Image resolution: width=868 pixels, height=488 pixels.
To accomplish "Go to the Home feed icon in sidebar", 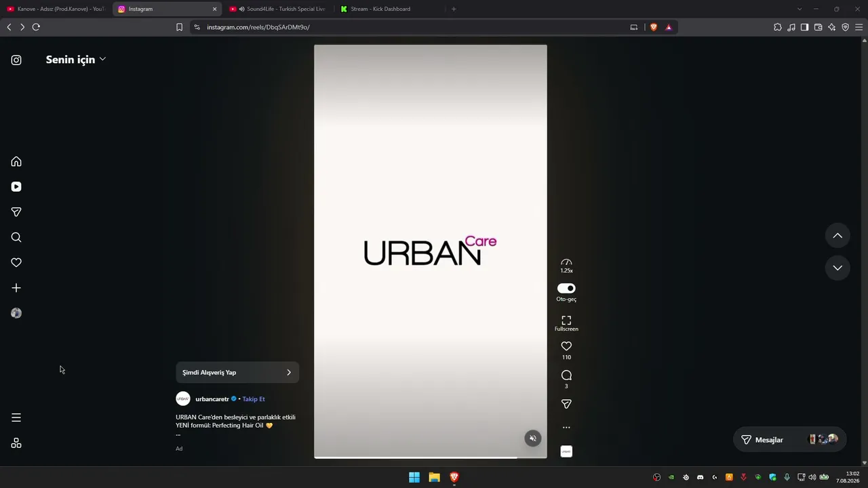I will (x=16, y=161).
